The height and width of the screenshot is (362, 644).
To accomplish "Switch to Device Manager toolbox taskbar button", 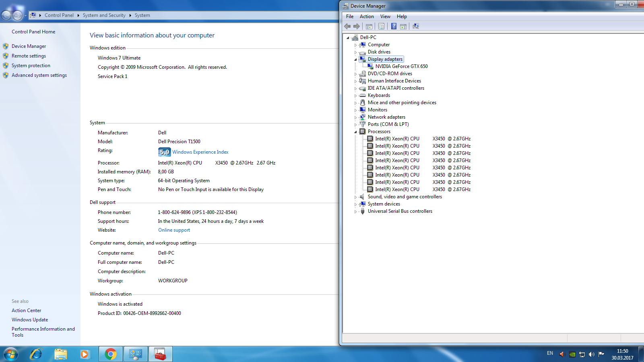I will coord(161,354).
